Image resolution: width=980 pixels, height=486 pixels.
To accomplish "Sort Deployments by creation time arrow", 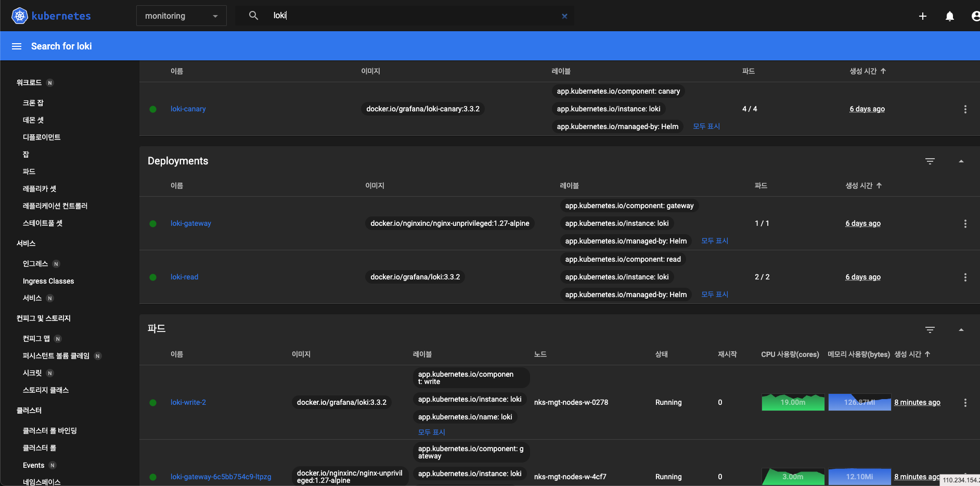I will (x=879, y=185).
